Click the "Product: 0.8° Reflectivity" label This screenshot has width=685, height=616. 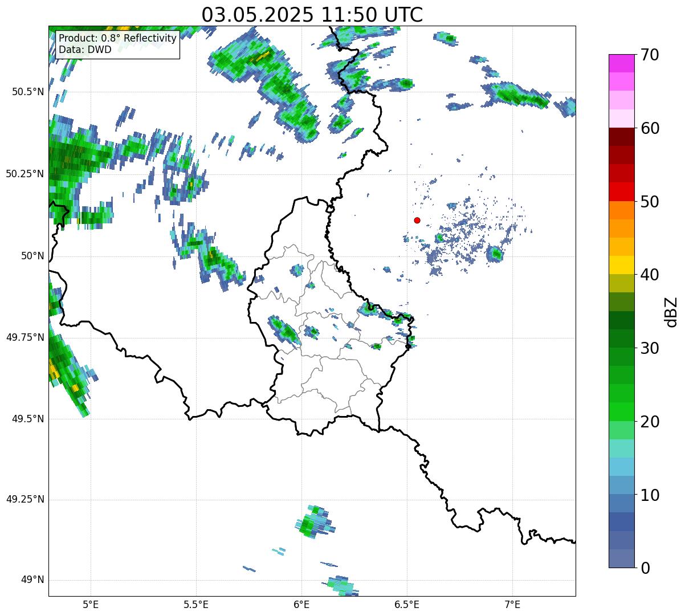(x=118, y=38)
